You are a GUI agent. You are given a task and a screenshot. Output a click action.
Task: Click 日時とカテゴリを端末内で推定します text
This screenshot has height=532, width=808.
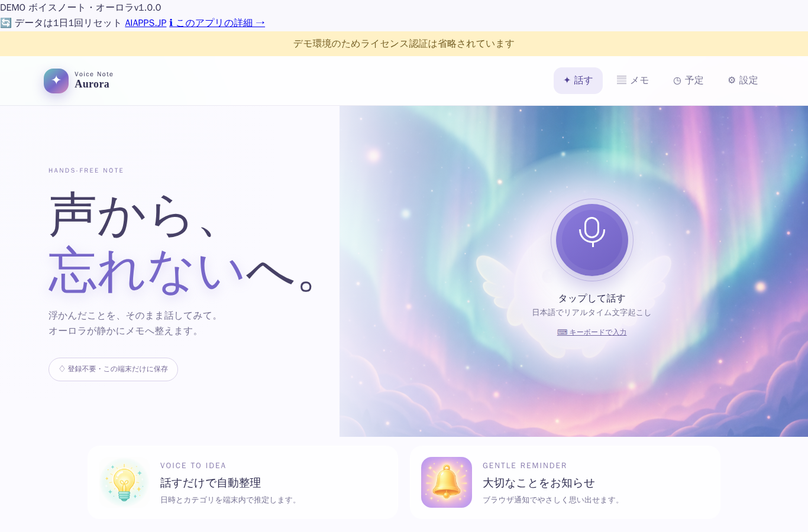point(230,500)
